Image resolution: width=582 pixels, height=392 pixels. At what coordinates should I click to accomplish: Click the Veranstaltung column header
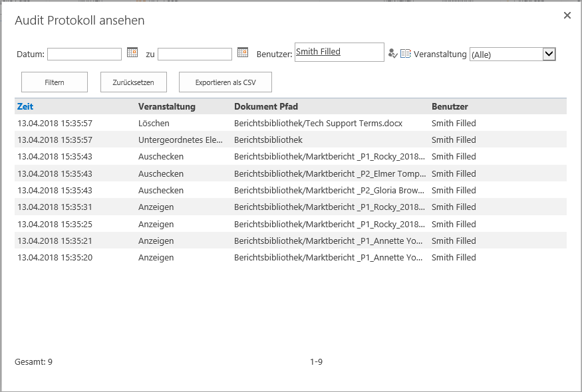[167, 106]
